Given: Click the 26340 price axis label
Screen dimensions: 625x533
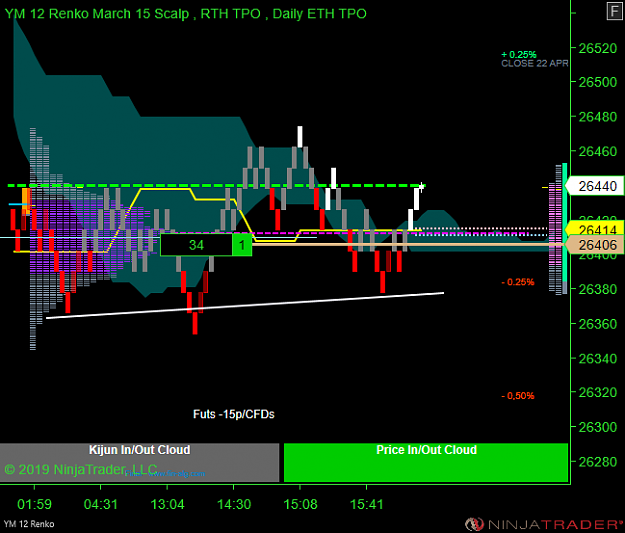Looking at the screenshot, I should (597, 358).
